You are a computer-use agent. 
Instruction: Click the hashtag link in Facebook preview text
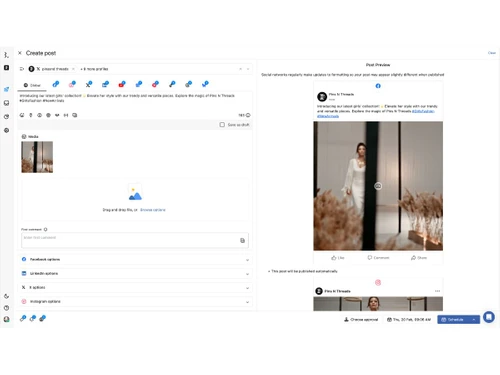click(x=423, y=111)
